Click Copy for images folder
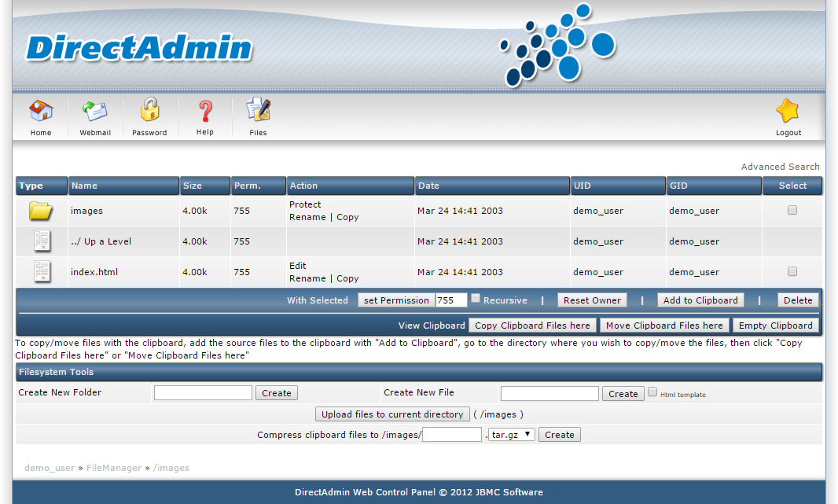Viewport: 838px width, 504px height. pyautogui.click(x=347, y=217)
